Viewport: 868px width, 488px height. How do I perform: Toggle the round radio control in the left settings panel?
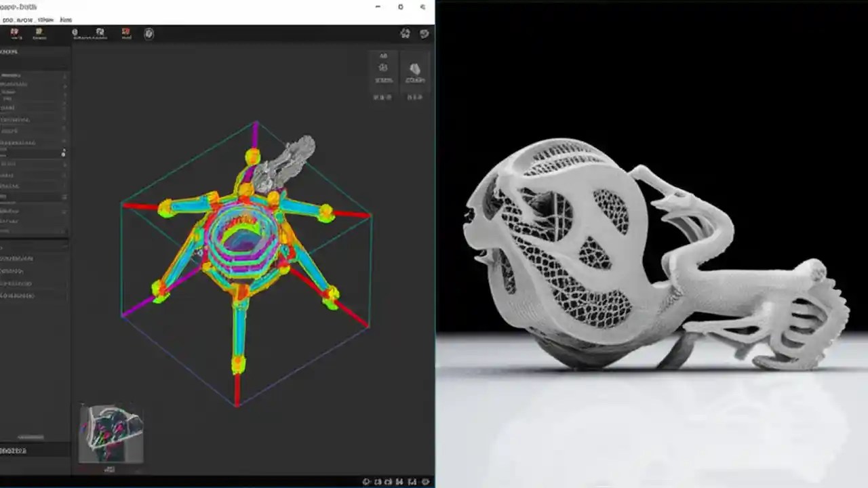(63, 154)
